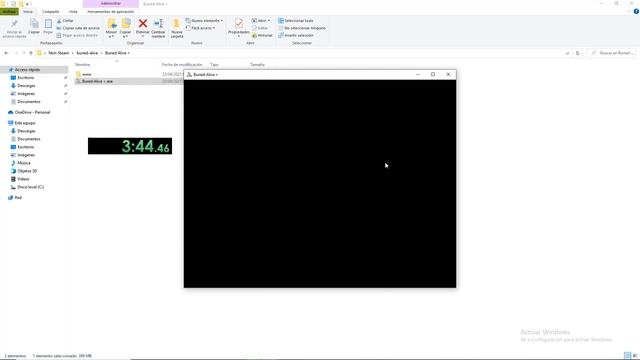Go back with the left arrow button

[x=6, y=53]
